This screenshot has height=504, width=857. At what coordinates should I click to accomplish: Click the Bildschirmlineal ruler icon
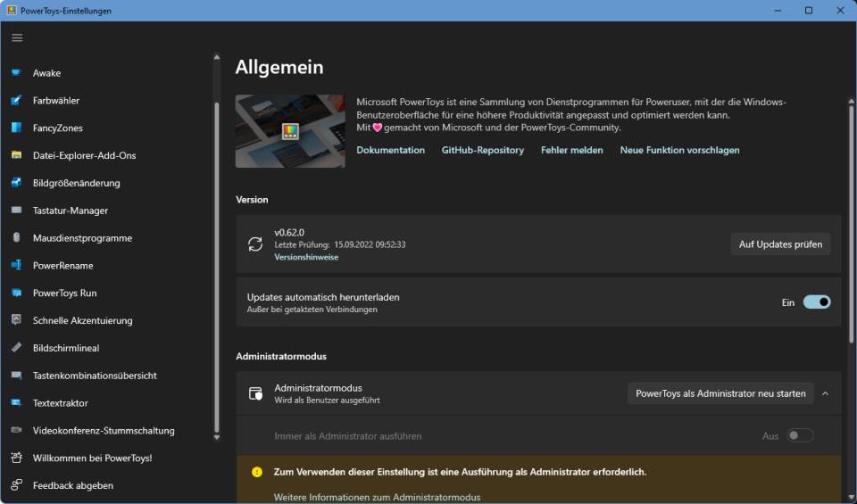16,348
